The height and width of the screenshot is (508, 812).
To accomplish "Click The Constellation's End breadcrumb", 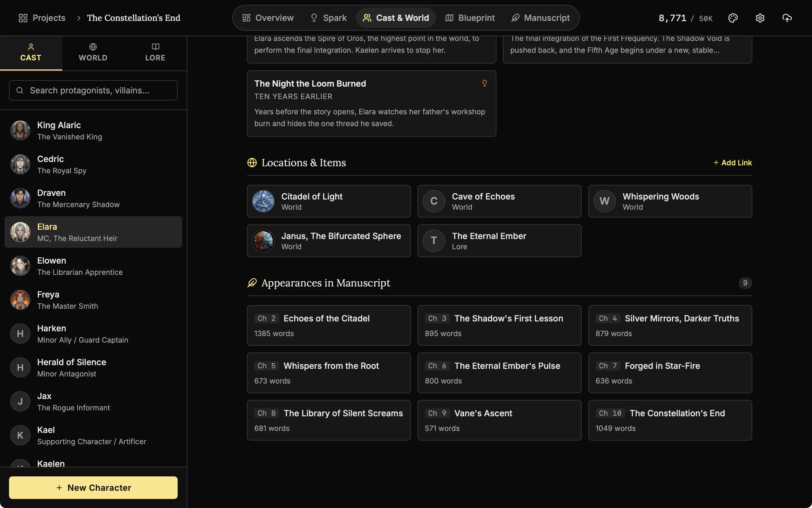I will 134,18.
